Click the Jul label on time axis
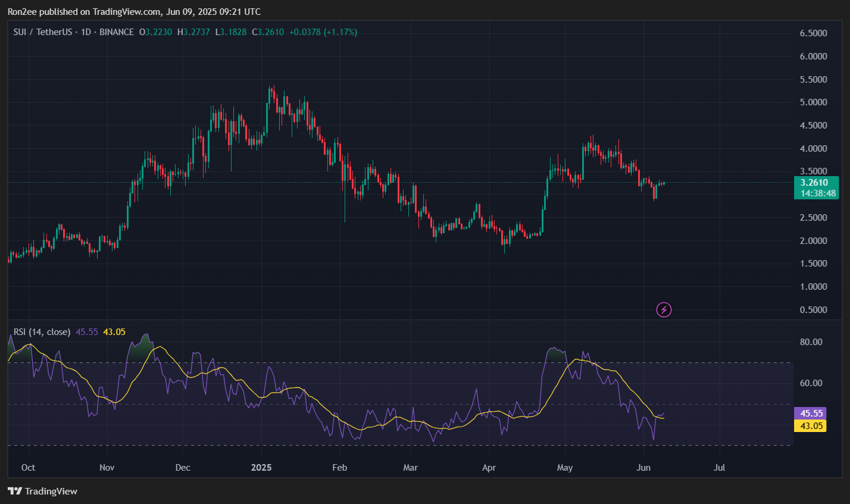This screenshot has width=850, height=504. (719, 468)
